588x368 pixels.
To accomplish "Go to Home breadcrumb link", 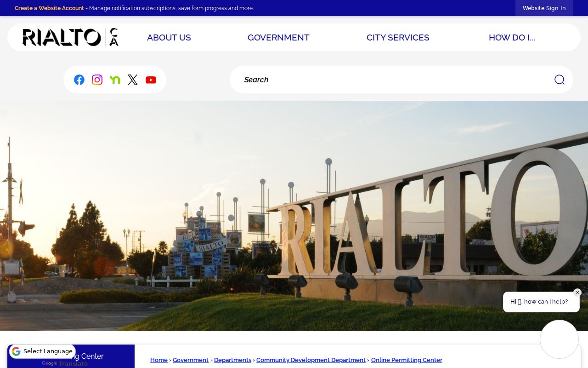I will (x=159, y=360).
